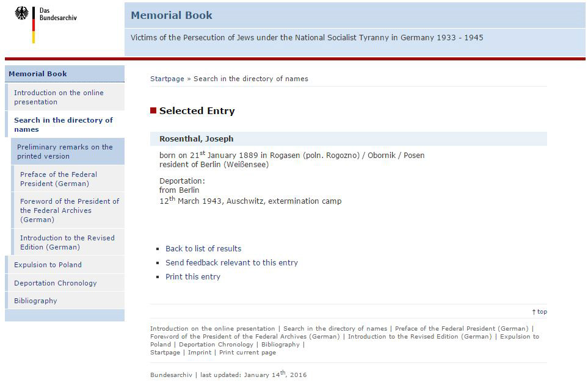
Task: Print this entry
Action: (193, 277)
